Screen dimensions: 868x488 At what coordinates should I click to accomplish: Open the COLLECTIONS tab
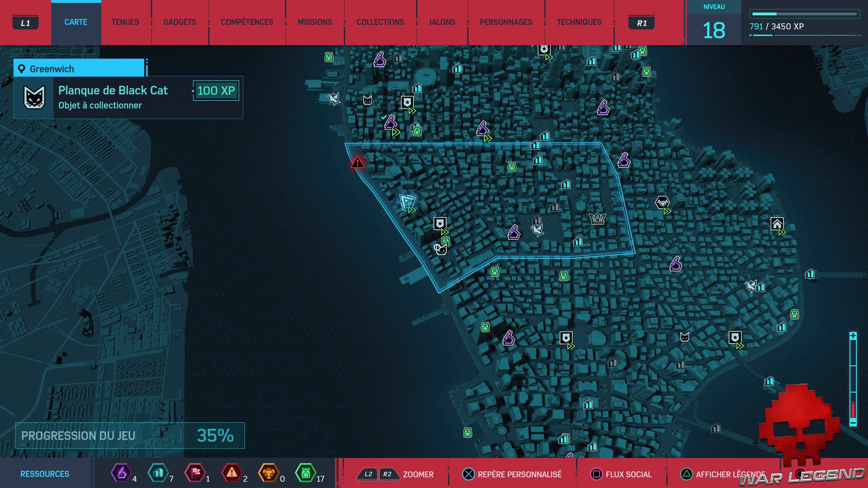(x=380, y=22)
